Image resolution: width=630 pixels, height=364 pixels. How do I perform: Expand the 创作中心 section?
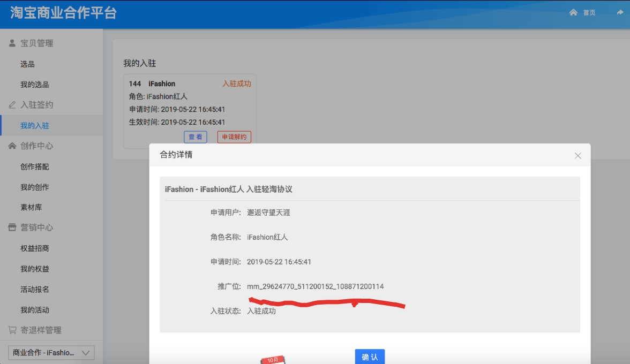[37, 146]
